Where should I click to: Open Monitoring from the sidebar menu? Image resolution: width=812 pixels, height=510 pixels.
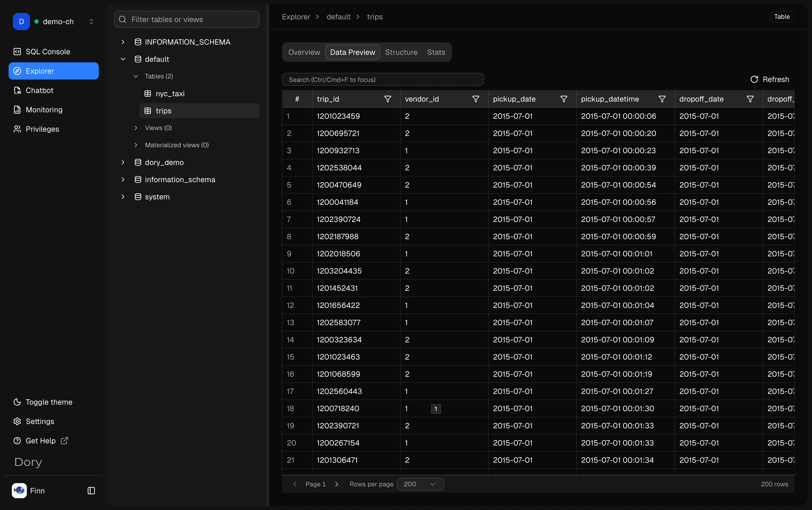[x=54, y=110]
